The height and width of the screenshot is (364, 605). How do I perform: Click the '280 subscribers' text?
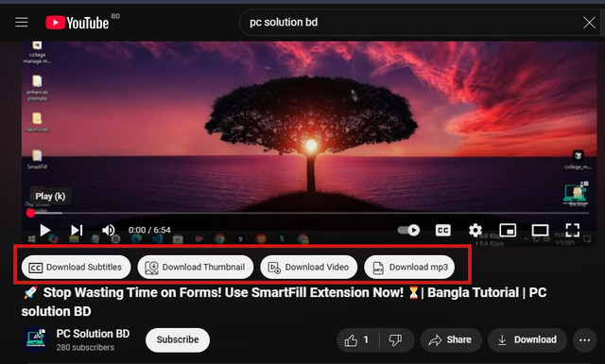click(x=85, y=347)
